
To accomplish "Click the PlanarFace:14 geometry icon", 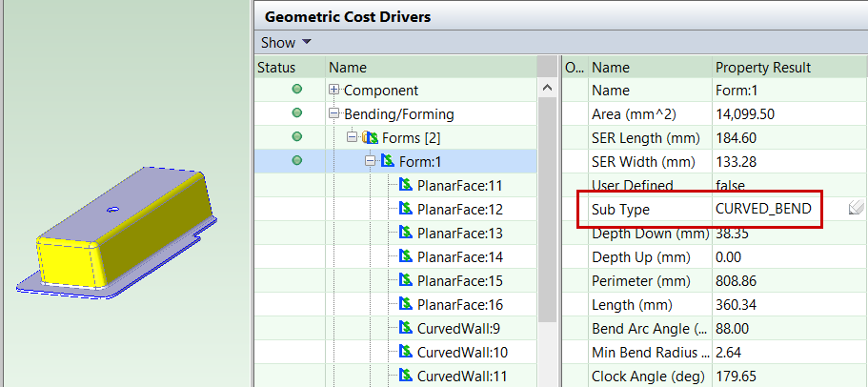I will 407,256.
